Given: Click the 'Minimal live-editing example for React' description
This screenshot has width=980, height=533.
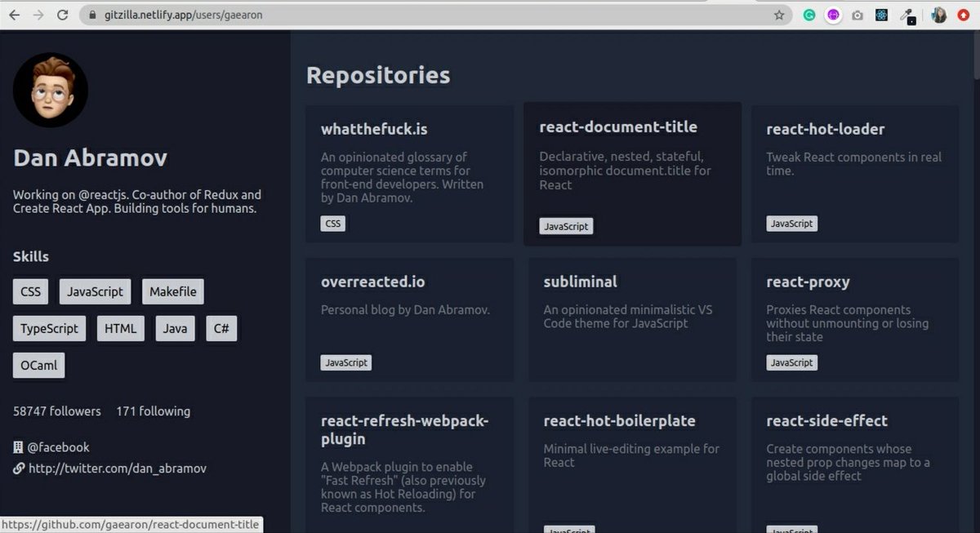Looking at the screenshot, I should (x=631, y=455).
